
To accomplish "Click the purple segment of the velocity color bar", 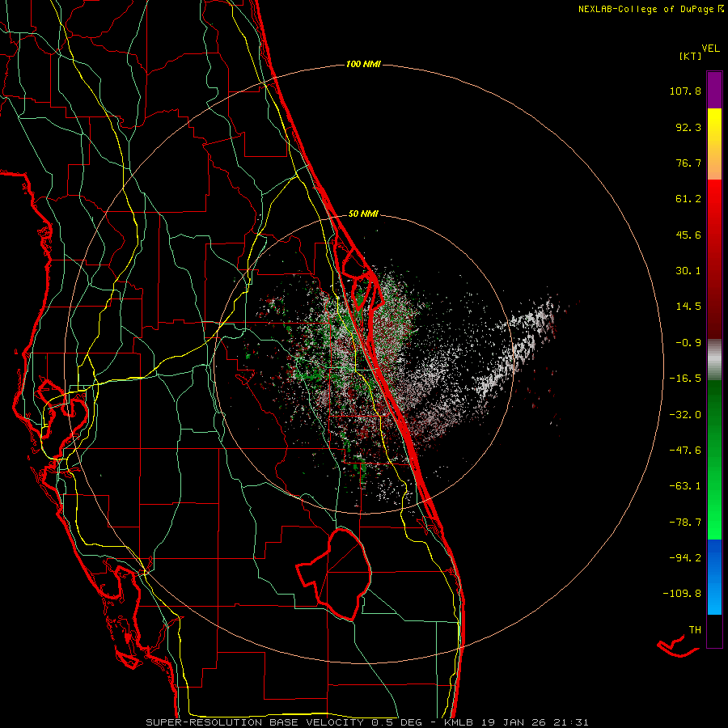I will tap(714, 90).
